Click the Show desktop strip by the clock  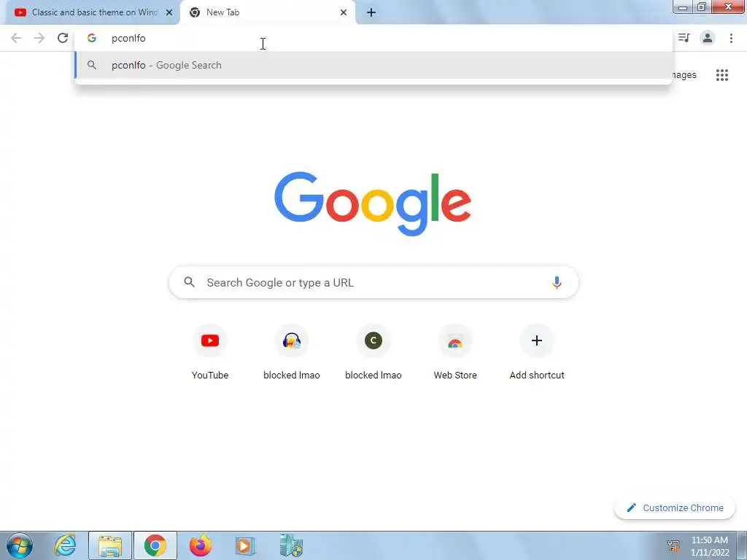pyautogui.click(x=742, y=545)
